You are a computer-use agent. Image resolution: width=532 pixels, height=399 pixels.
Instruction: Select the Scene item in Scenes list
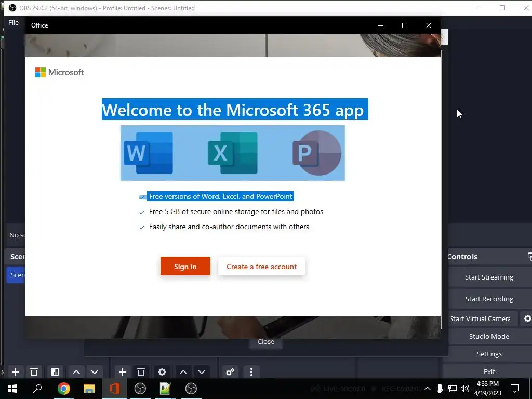point(16,275)
